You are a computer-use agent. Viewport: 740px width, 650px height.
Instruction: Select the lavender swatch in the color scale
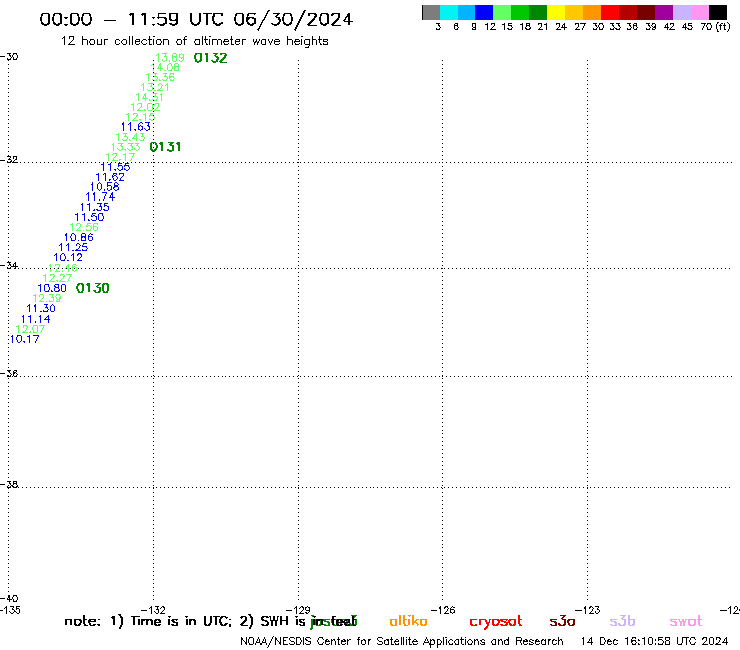pyautogui.click(x=681, y=12)
